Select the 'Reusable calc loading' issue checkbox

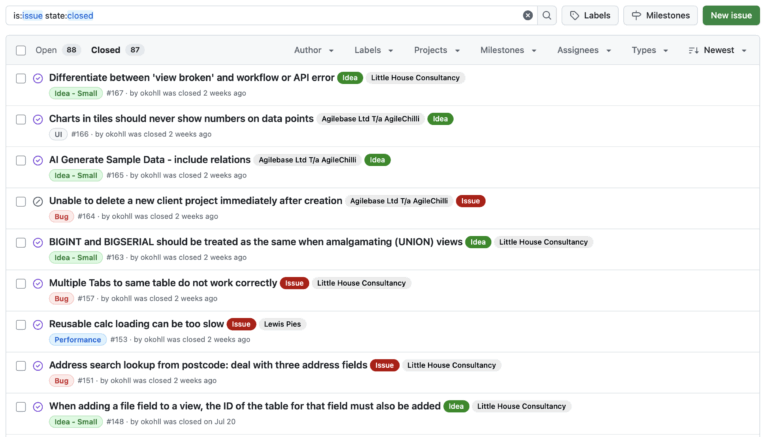tap(21, 325)
